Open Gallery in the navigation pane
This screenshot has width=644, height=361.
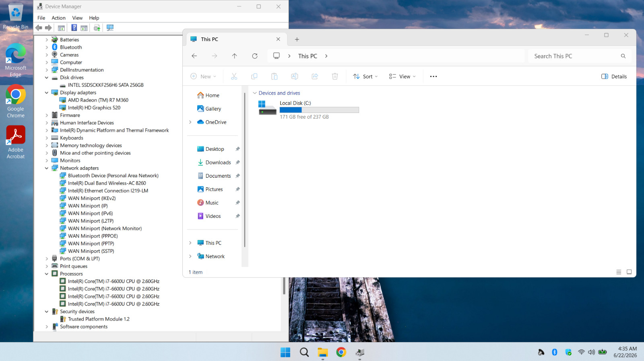click(x=209, y=109)
